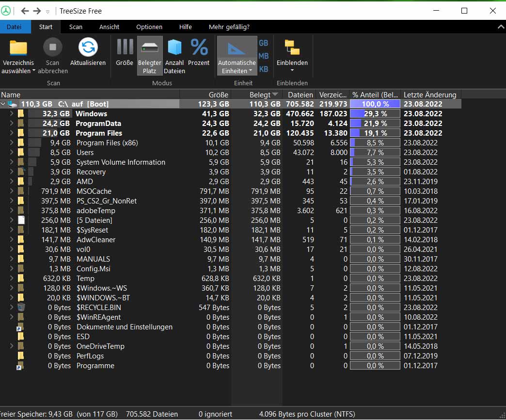Expand the Program Files (x86) folder
This screenshot has width=506, height=420.
tap(12, 142)
